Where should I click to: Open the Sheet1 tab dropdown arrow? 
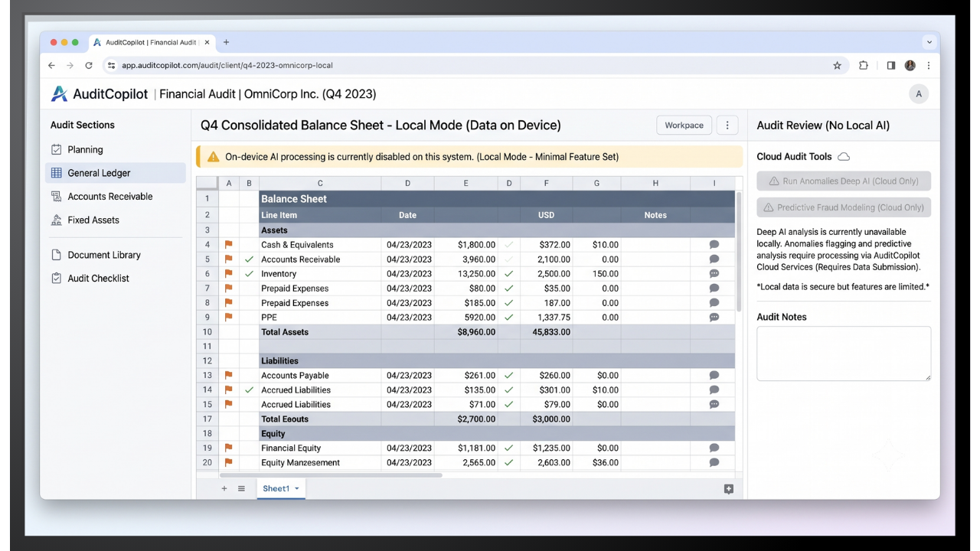[296, 489]
